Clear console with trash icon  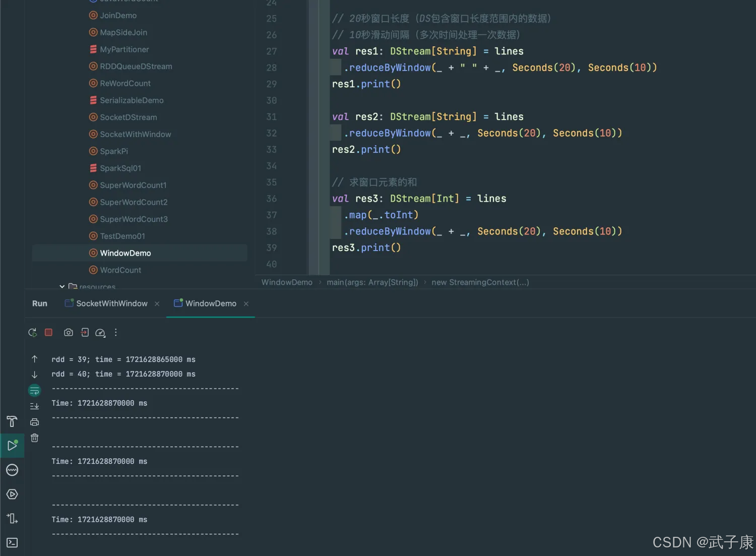coord(34,438)
